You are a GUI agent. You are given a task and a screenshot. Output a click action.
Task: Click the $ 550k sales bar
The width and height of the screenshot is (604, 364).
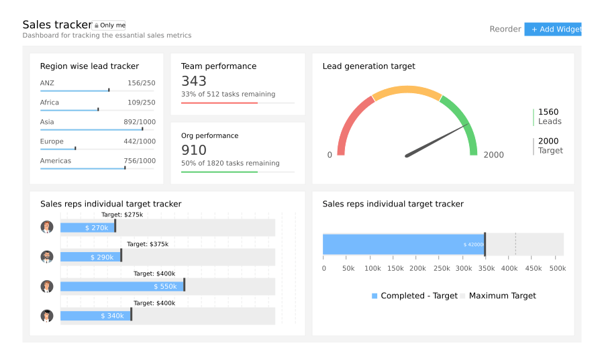pos(122,286)
